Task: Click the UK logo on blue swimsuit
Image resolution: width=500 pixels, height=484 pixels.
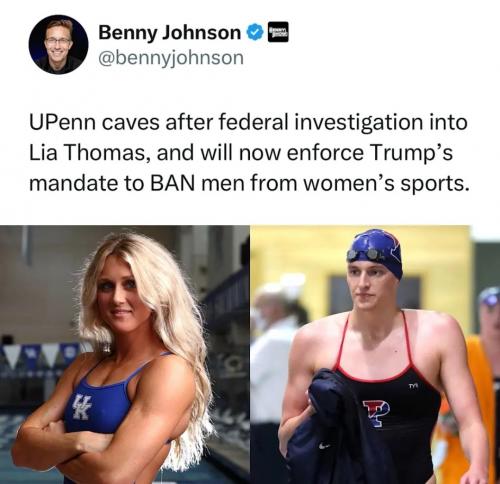Action: point(81,407)
